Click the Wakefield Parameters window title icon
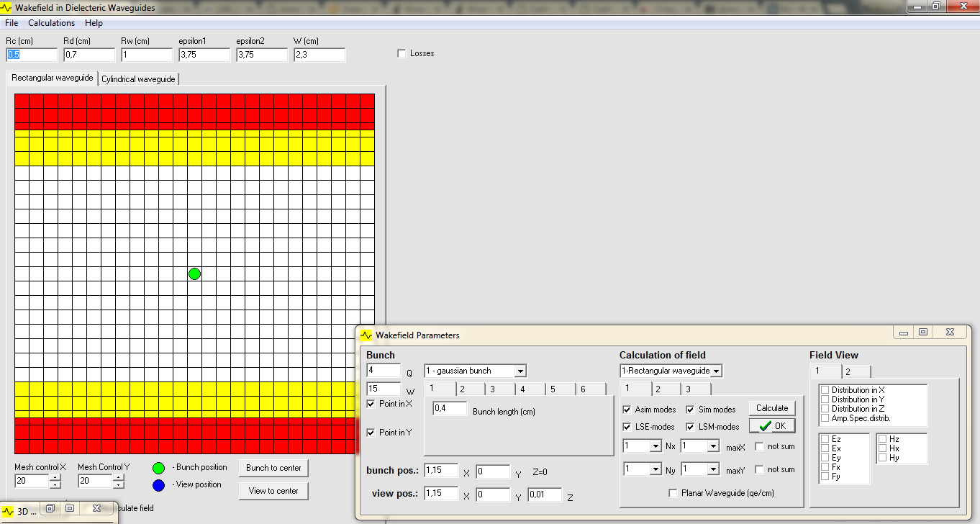 (x=367, y=335)
